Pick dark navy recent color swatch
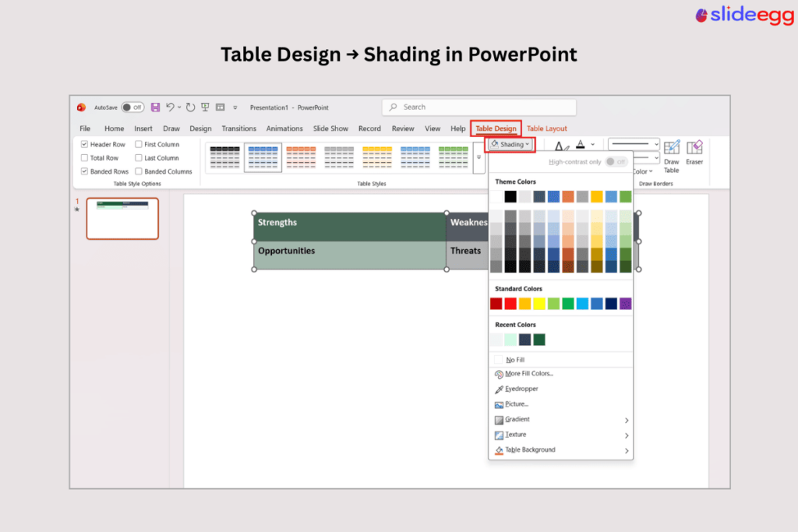This screenshot has width=798, height=532. click(x=524, y=340)
